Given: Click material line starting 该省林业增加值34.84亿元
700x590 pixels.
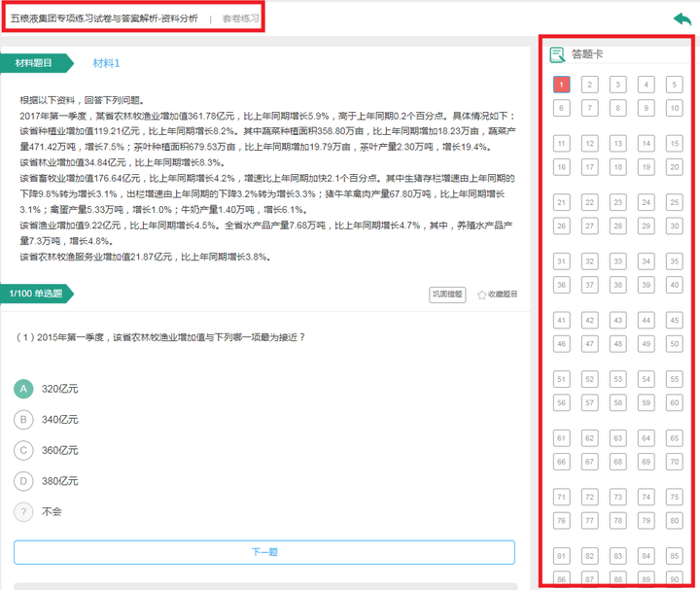Looking at the screenshot, I should [x=122, y=162].
